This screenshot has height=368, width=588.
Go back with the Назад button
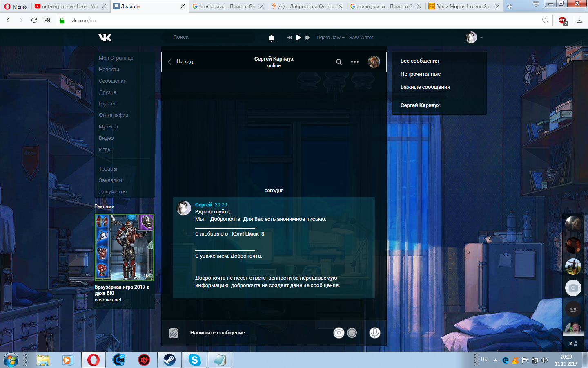[180, 62]
